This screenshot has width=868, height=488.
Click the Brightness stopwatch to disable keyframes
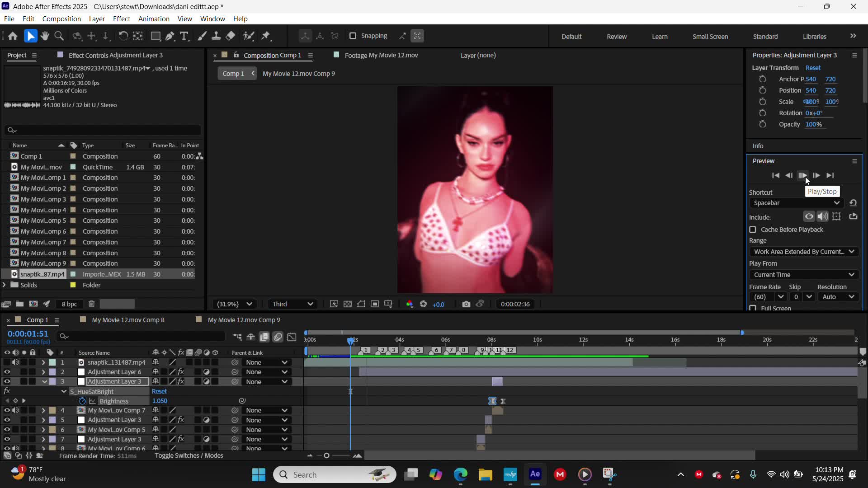82,401
